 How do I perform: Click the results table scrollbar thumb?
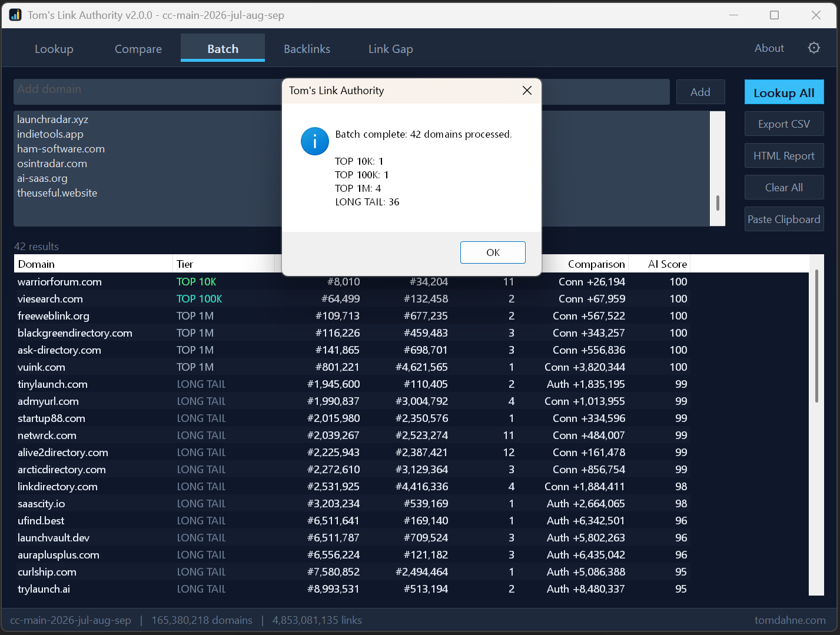816,336
